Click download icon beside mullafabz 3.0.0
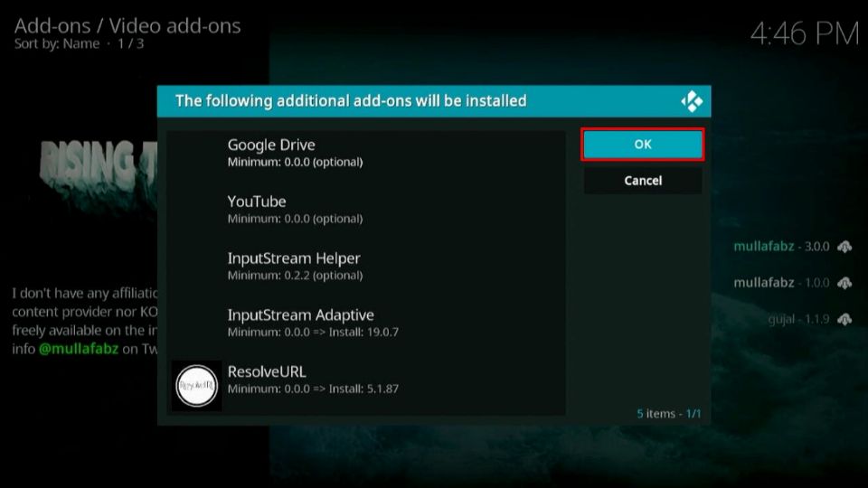868x488 pixels. point(844,247)
